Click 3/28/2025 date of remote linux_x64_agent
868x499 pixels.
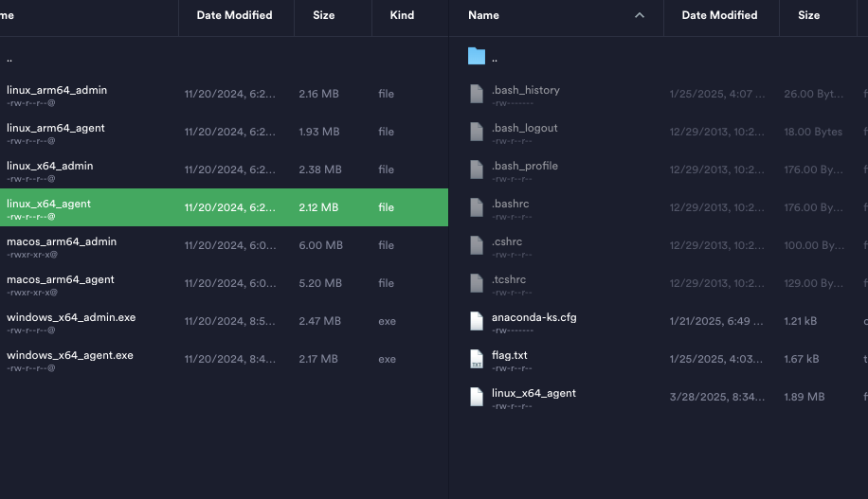(x=717, y=397)
